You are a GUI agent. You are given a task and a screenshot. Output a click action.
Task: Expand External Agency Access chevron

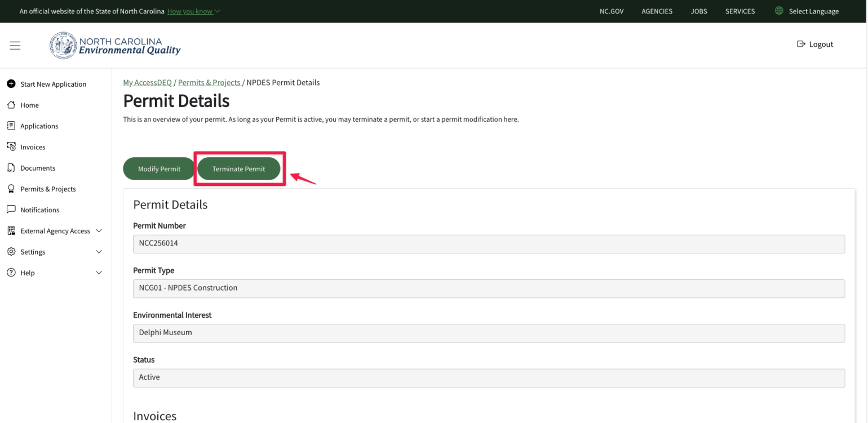[x=100, y=230]
